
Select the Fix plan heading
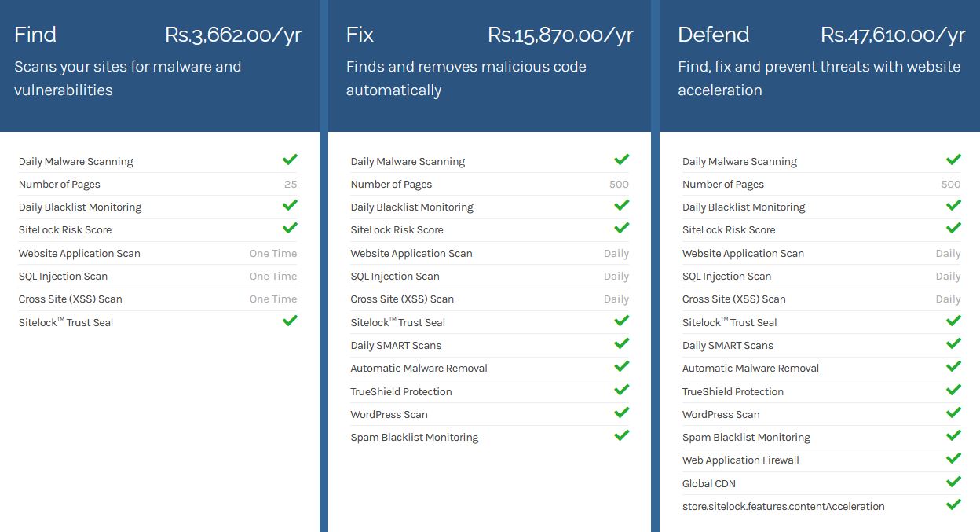[360, 35]
